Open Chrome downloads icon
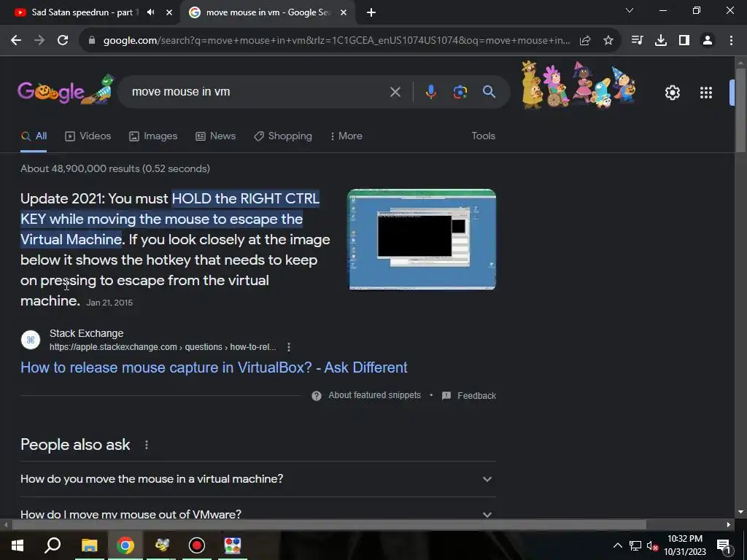Viewport: 747px width, 560px height. (661, 41)
